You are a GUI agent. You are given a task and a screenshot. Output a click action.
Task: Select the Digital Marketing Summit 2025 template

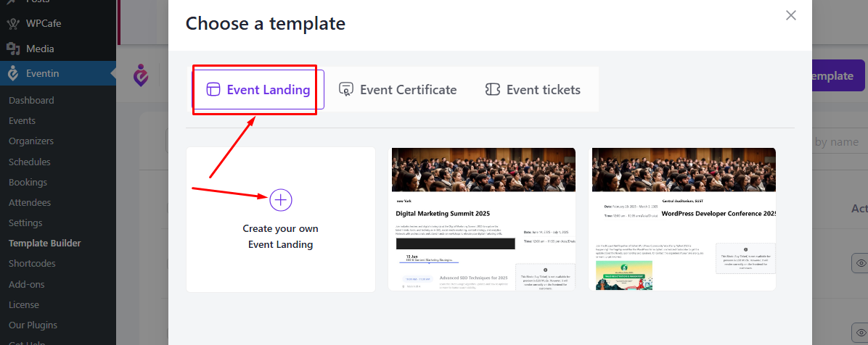482,219
